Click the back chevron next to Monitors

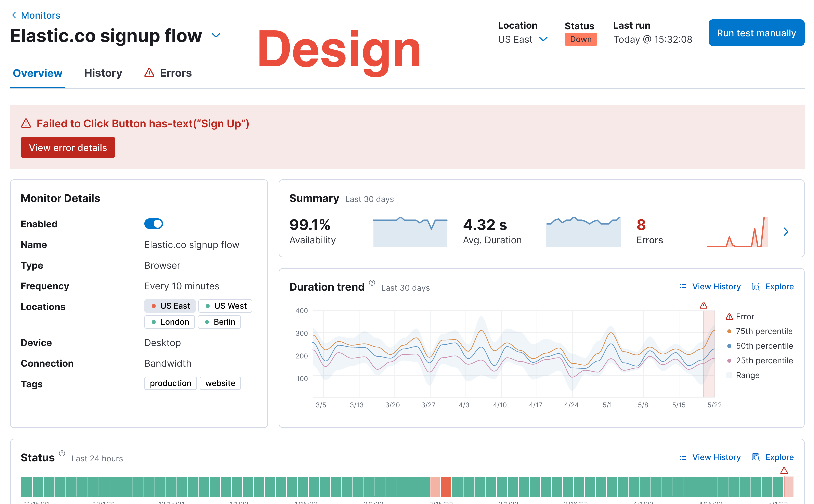point(14,15)
